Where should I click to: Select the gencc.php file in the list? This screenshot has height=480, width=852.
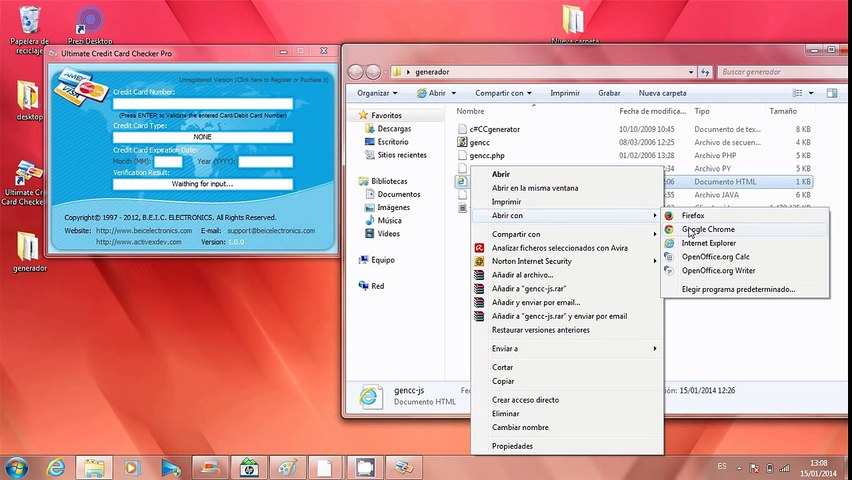pyautogui.click(x=486, y=156)
